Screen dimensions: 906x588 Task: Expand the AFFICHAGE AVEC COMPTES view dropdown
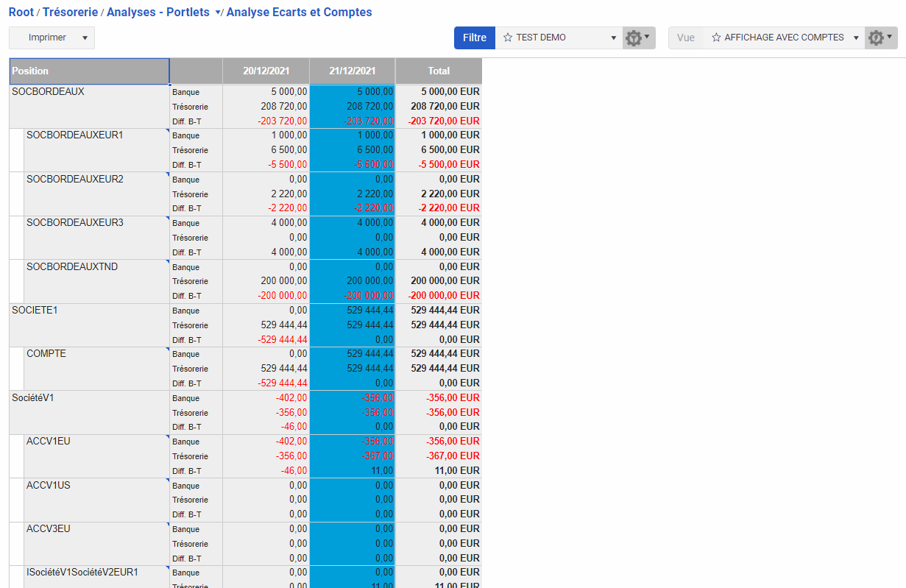pos(856,38)
